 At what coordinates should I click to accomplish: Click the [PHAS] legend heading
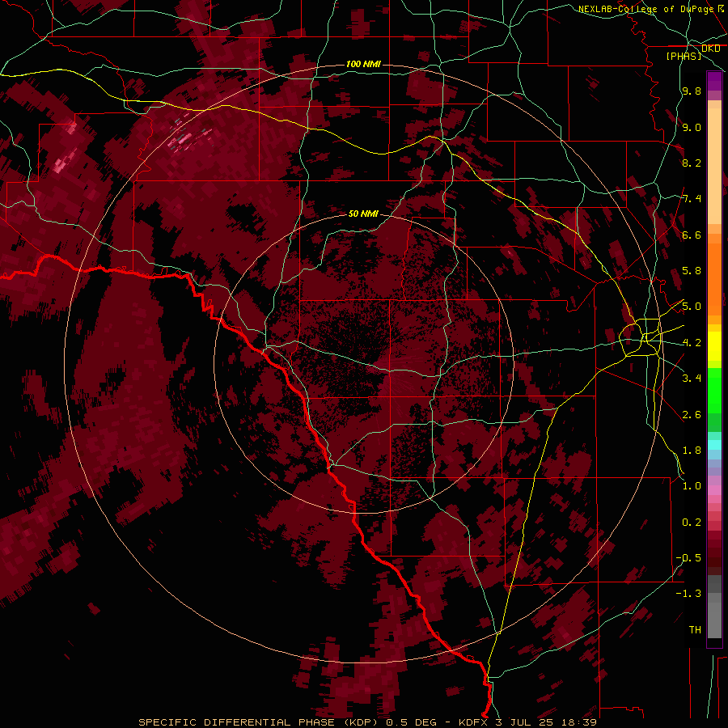pos(684,56)
